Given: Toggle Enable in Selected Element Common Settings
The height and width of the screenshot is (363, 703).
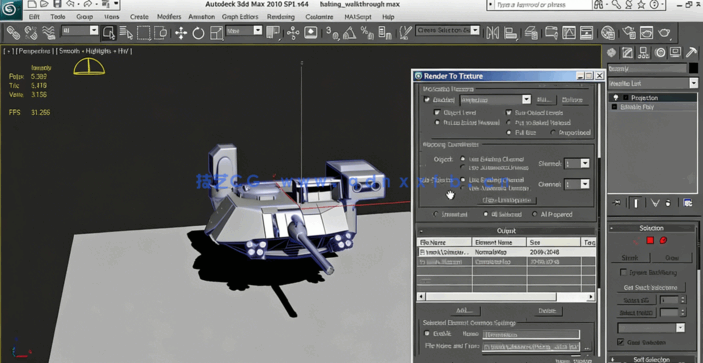Looking at the screenshot, I should [427, 333].
